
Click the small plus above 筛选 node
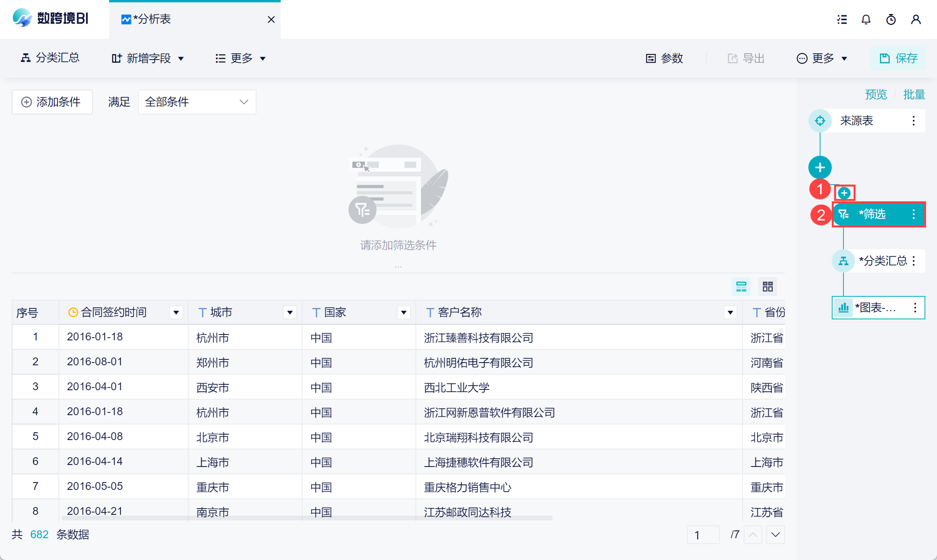click(x=844, y=193)
